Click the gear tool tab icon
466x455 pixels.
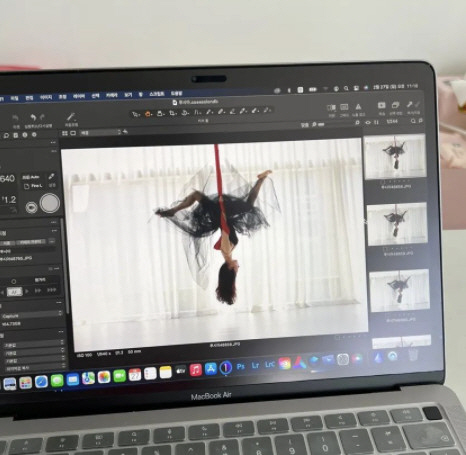(34, 135)
